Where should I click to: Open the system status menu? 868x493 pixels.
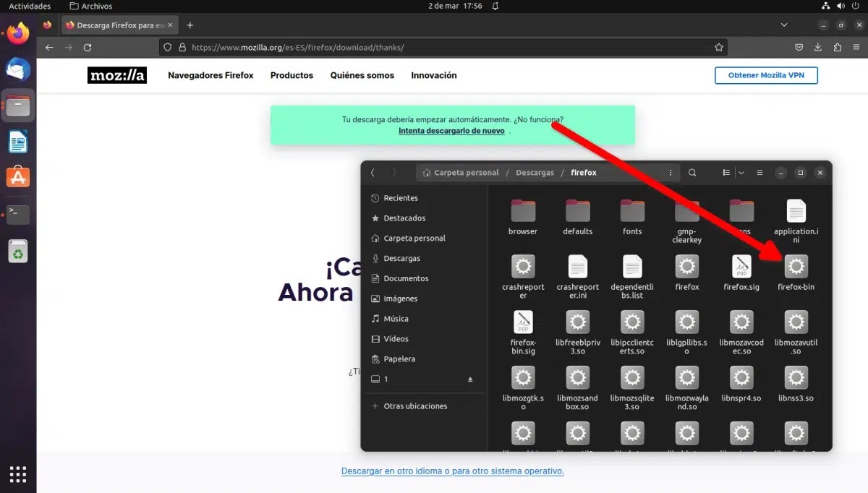click(x=841, y=6)
